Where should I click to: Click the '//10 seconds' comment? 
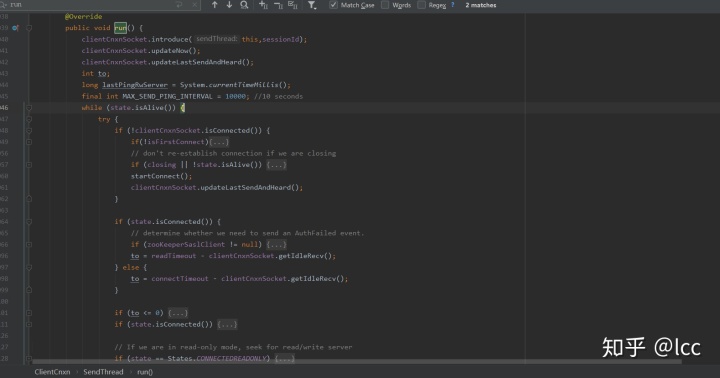(278, 96)
